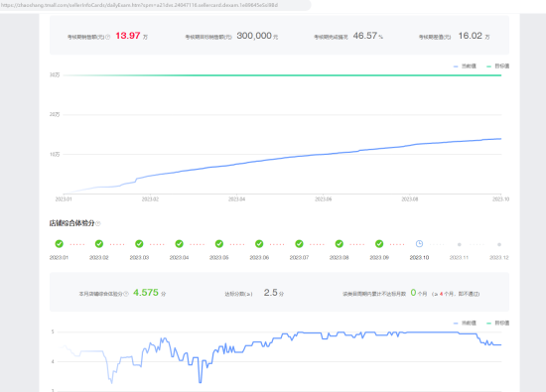Select the 2023.08 green checkmark step
Screen dimensions: 546x392
[x=340, y=244]
